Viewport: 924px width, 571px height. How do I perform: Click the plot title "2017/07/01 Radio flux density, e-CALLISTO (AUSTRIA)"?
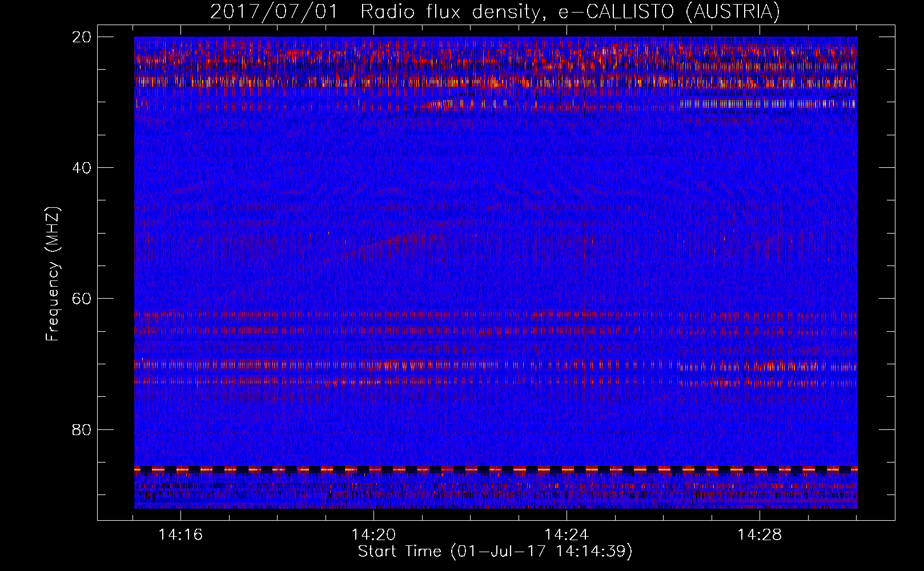(495, 12)
